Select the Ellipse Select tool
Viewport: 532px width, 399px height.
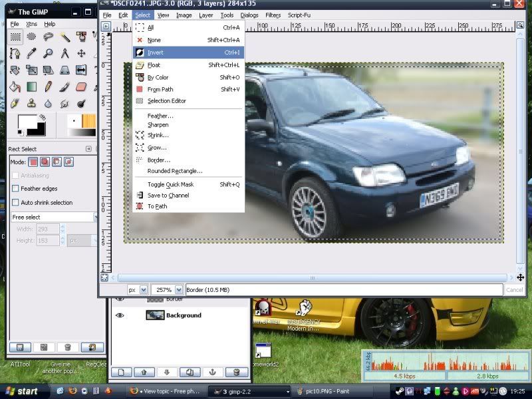click(31, 37)
